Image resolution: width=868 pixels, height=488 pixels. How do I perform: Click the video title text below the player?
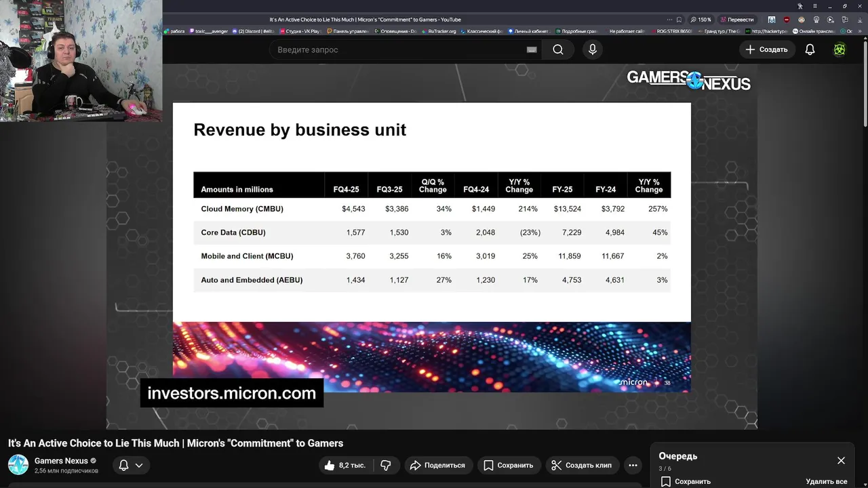tap(176, 443)
